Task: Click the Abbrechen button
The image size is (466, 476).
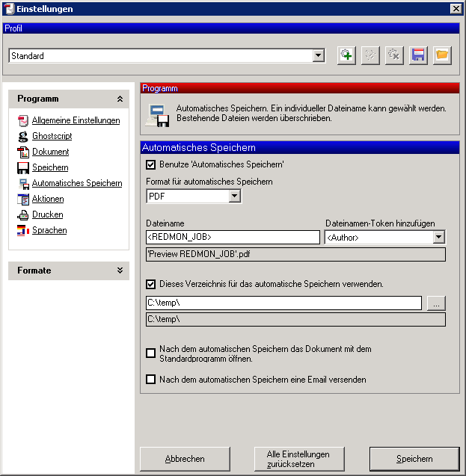Action: [x=185, y=459]
